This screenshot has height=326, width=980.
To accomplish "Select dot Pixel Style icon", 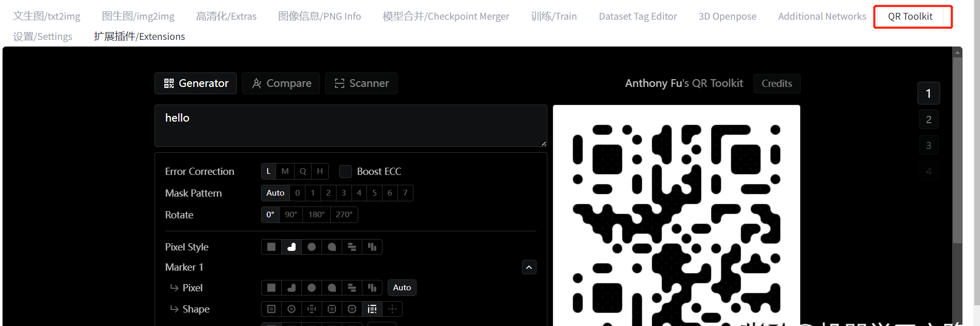I will [x=312, y=247].
